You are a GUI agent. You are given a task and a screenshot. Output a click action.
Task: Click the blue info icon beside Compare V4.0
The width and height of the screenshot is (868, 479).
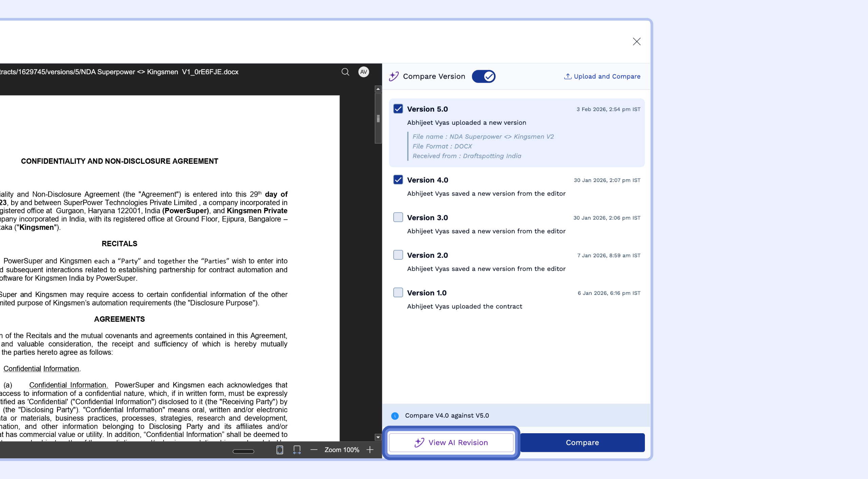click(395, 416)
